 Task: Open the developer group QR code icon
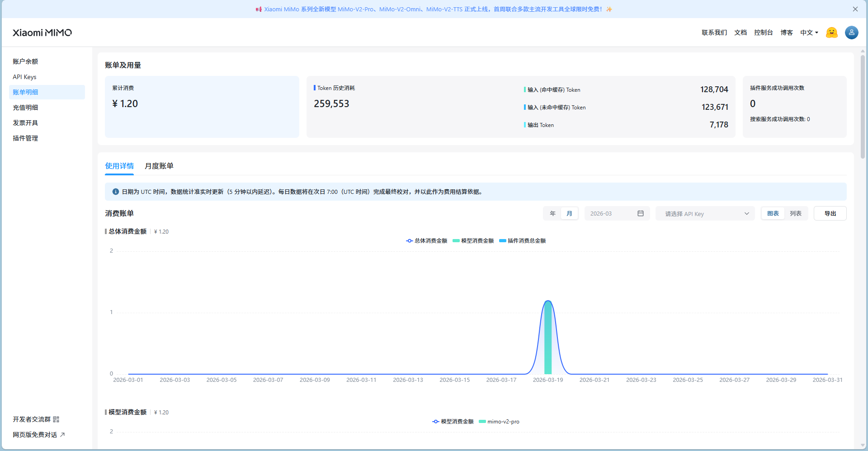point(56,419)
